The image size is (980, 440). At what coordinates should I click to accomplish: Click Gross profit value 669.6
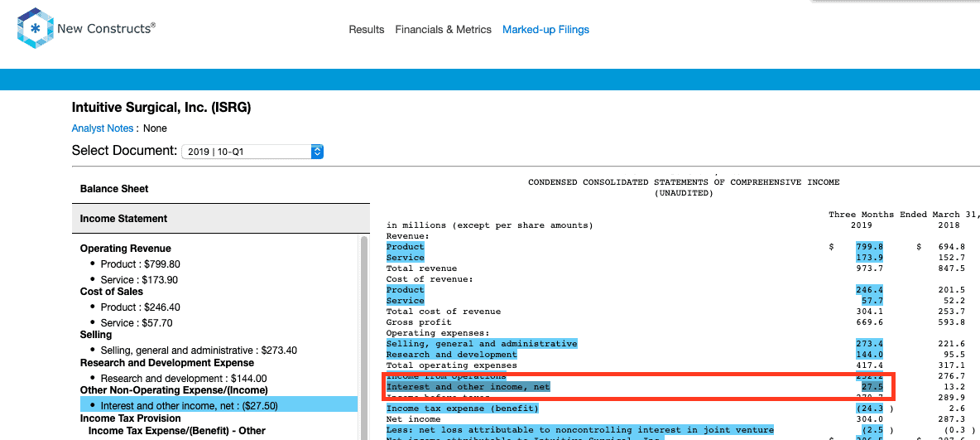click(x=870, y=322)
